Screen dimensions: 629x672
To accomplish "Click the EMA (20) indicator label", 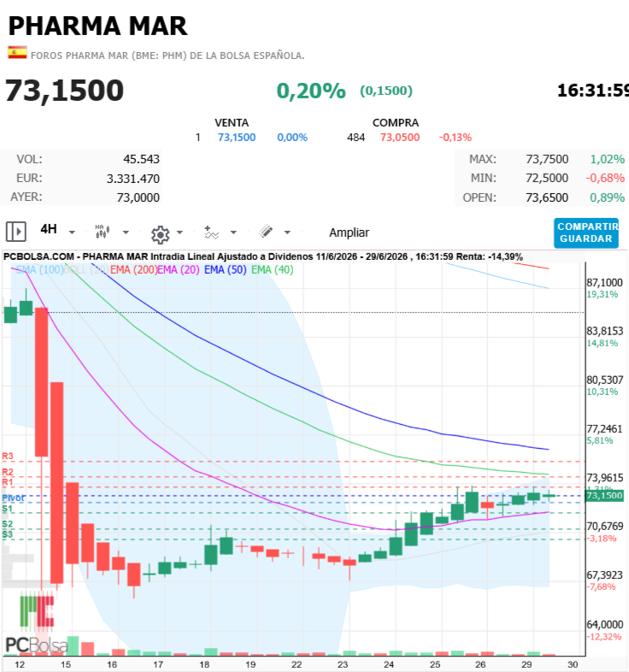I will tap(179, 270).
